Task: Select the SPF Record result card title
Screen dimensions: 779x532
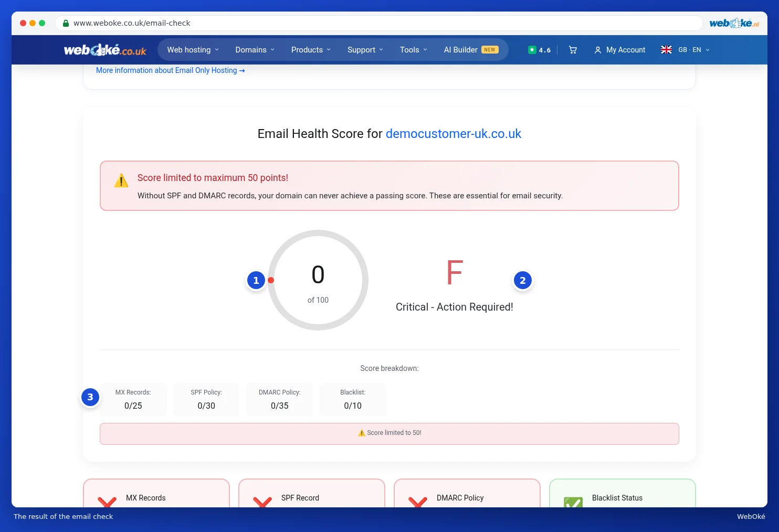Action: click(x=300, y=498)
